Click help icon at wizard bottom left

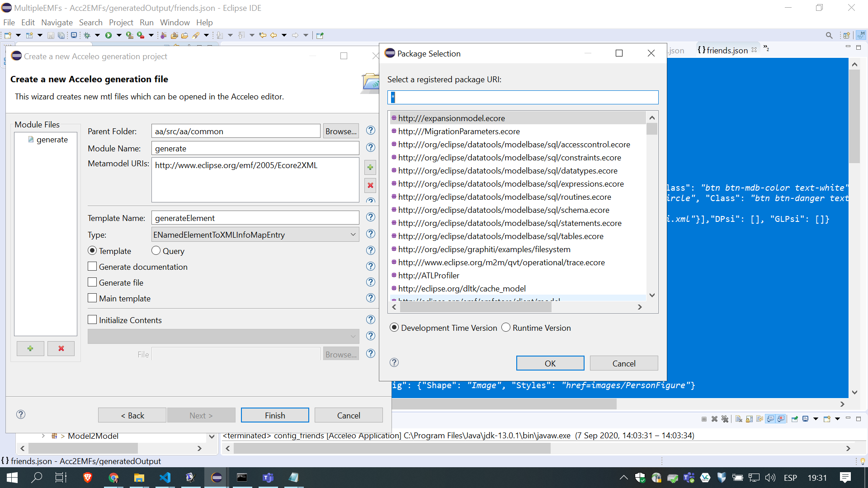pos(21,414)
